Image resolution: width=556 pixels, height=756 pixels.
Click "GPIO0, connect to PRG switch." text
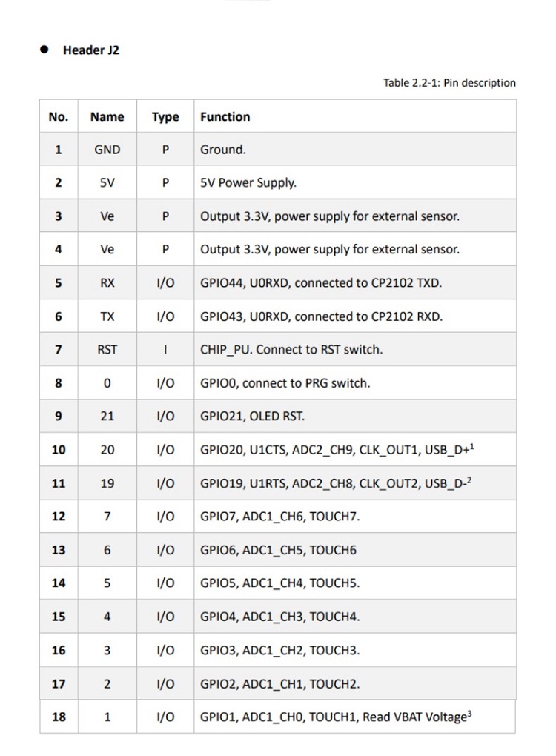pyautogui.click(x=285, y=383)
